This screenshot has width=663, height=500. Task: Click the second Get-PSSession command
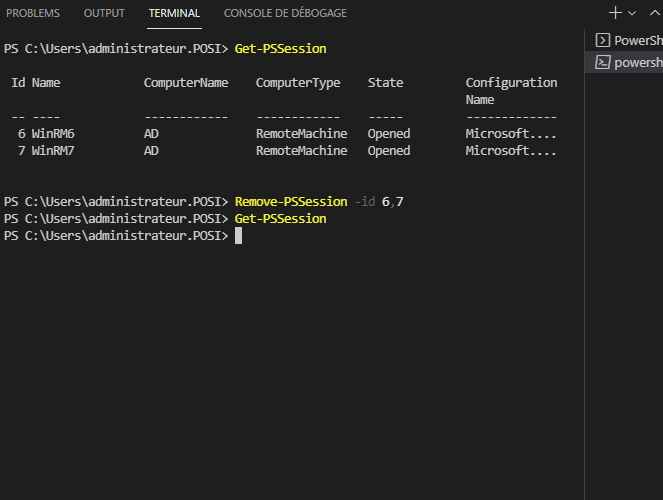coord(280,219)
